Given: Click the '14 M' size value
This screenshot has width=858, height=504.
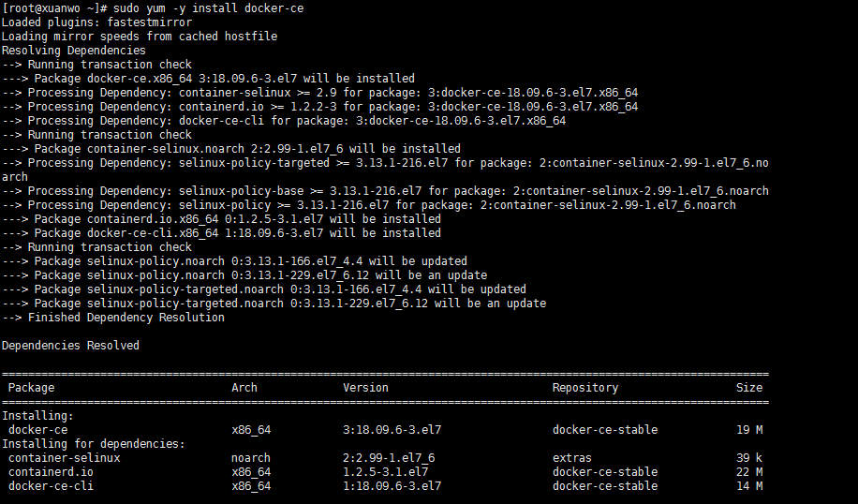Looking at the screenshot, I should point(749,486).
